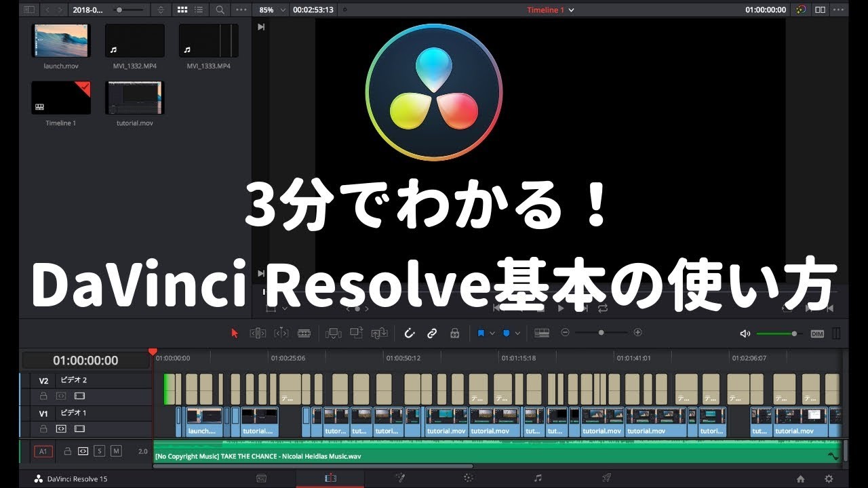Open the 85% viewer zoom dropdown

pos(271,10)
